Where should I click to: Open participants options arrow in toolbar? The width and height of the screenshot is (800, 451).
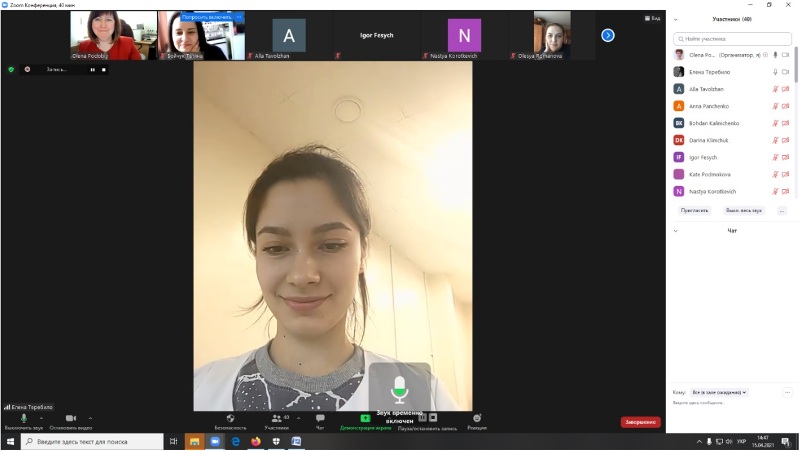pyautogui.click(x=298, y=418)
